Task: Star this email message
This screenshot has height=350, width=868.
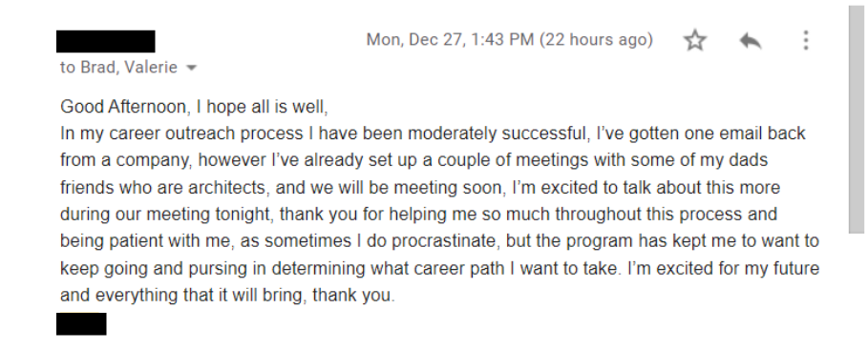Action: pyautogui.click(x=695, y=40)
